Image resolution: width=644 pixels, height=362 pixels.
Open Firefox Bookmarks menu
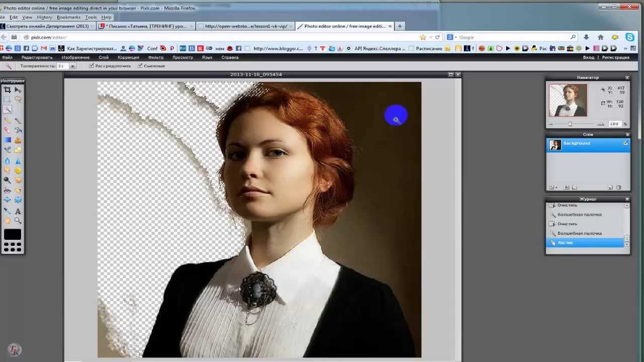(68, 17)
